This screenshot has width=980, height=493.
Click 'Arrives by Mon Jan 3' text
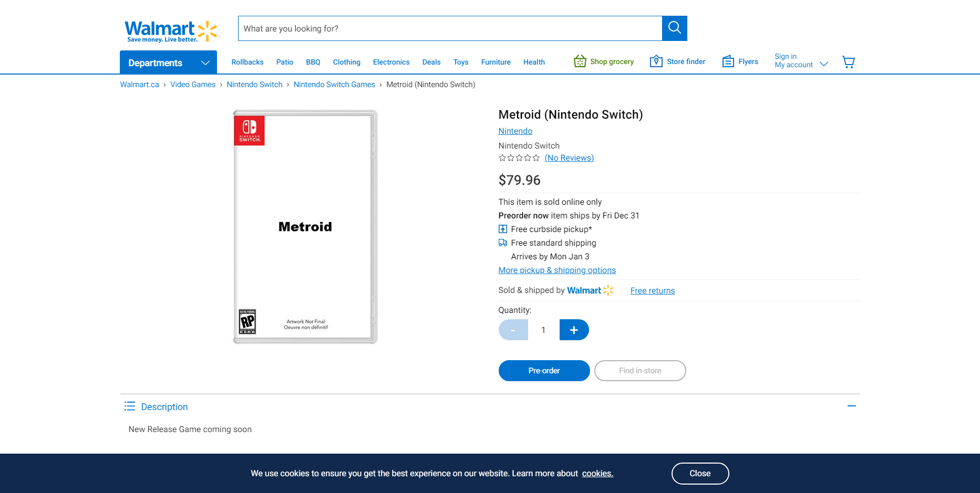pyautogui.click(x=550, y=257)
